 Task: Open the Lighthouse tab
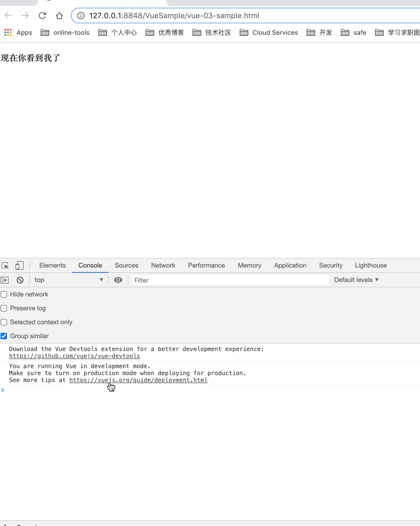[x=371, y=265]
